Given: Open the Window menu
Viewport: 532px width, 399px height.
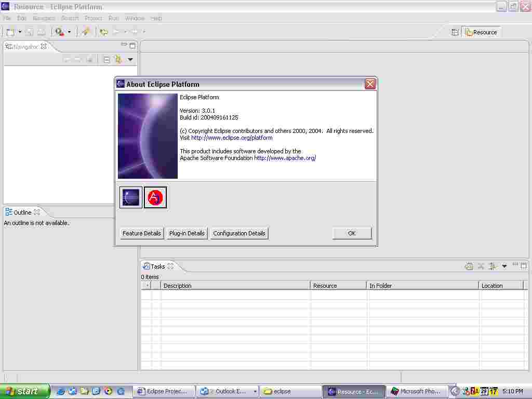Looking at the screenshot, I should click(135, 18).
